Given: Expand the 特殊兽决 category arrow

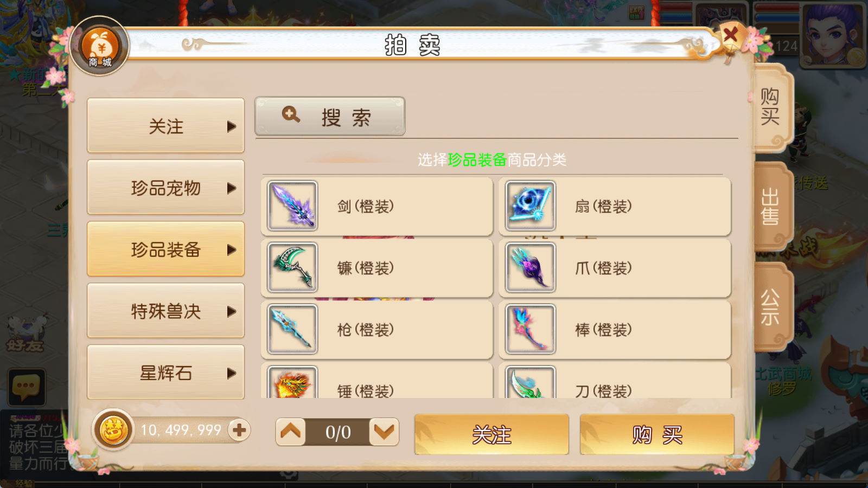Looking at the screenshot, I should click(x=232, y=311).
